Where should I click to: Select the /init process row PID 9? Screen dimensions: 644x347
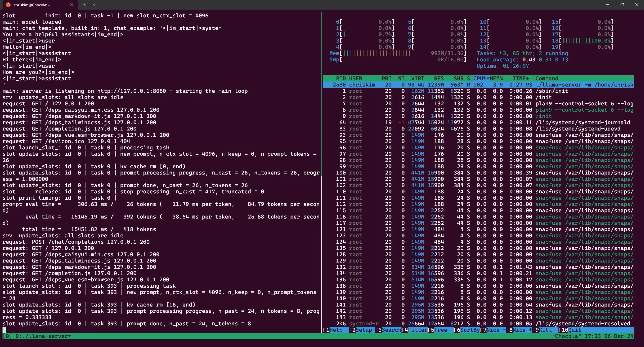[x=478, y=116]
